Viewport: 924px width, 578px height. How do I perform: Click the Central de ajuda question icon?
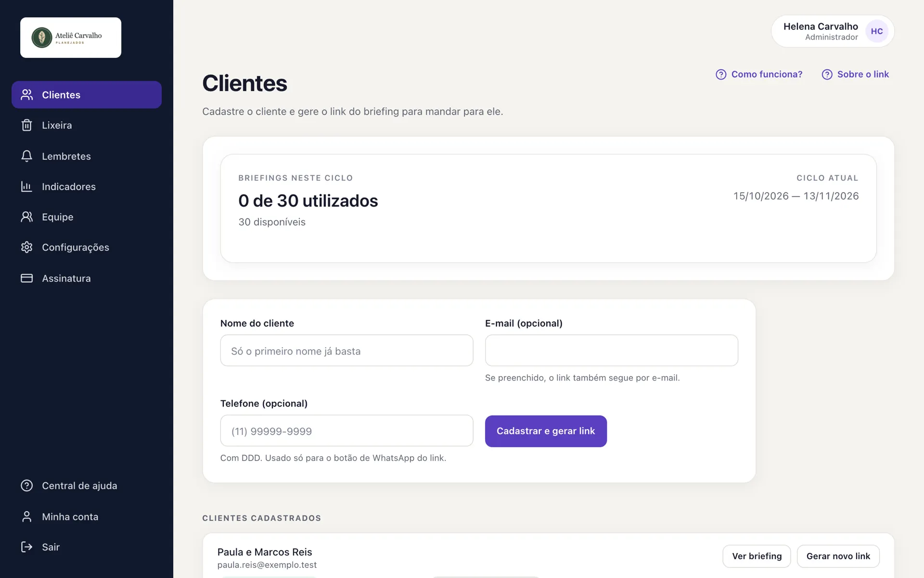click(x=27, y=486)
